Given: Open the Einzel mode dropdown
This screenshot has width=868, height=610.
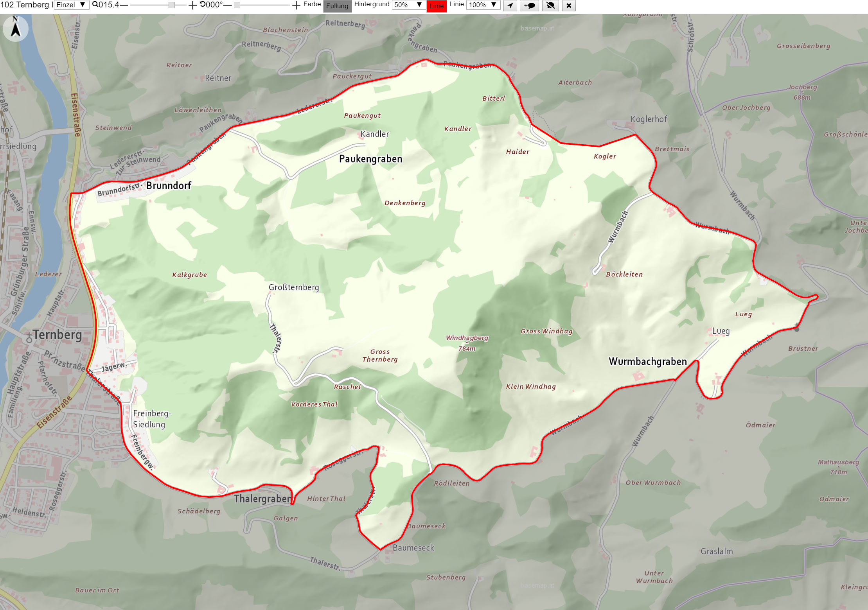Looking at the screenshot, I should click(72, 5).
